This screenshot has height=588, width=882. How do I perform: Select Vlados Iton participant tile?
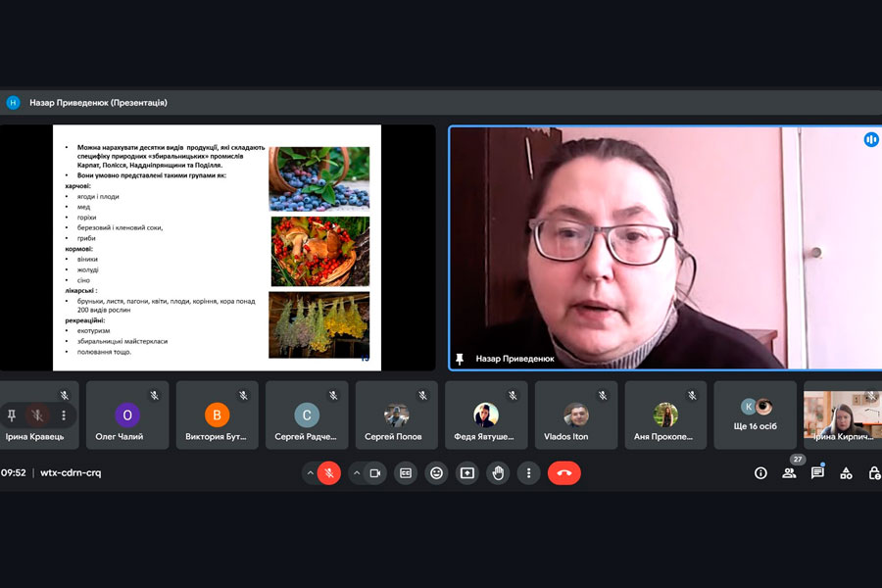pos(576,415)
